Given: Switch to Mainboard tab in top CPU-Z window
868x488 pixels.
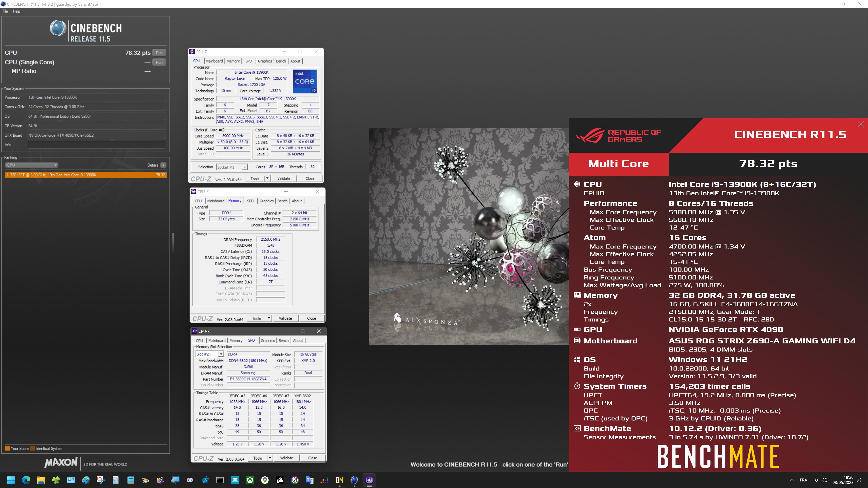Looking at the screenshot, I should click(214, 61).
